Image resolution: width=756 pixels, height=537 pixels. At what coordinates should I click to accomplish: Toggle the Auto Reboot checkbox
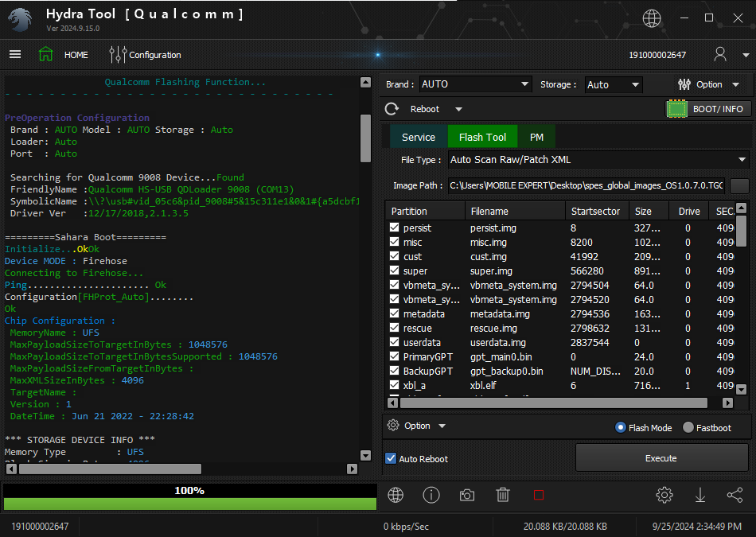pos(392,459)
